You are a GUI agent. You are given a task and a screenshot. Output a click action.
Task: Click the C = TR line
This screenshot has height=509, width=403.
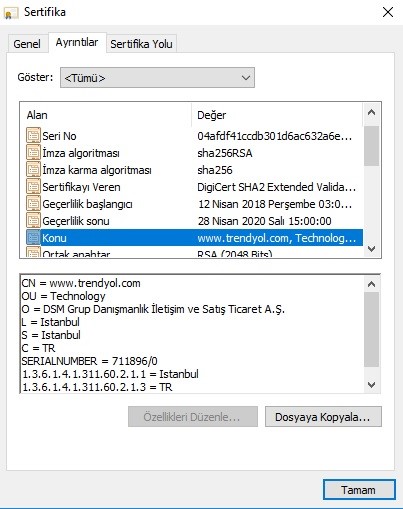pos(38,348)
